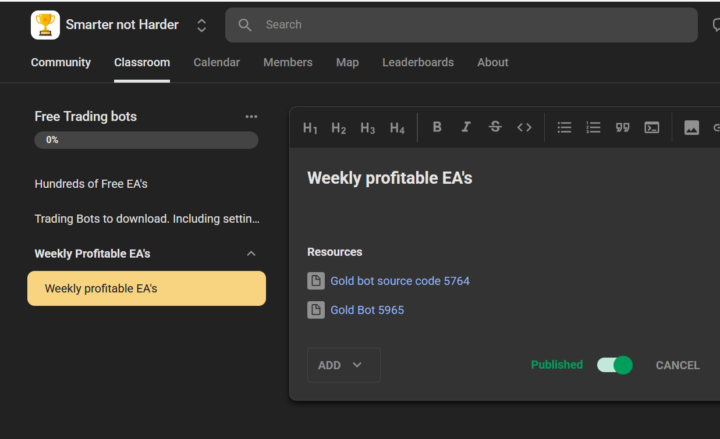Apply strikethrough formatting
This screenshot has height=439, width=720.
pyautogui.click(x=495, y=127)
